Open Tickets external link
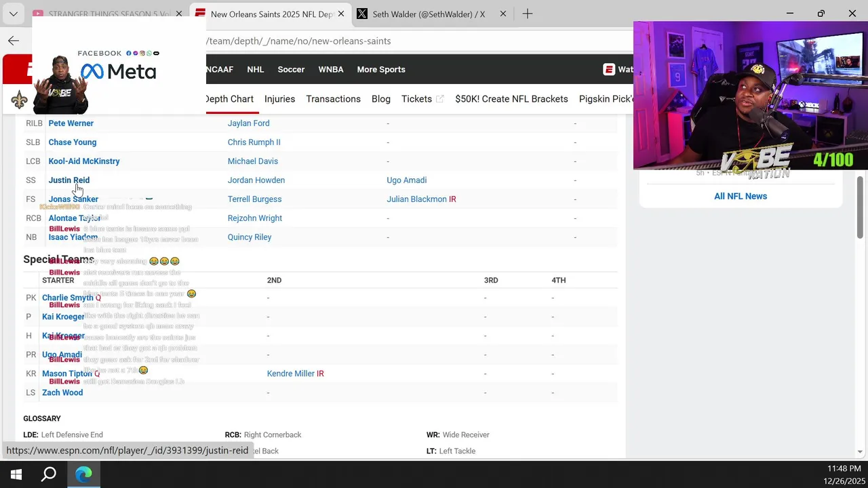 [x=422, y=99]
